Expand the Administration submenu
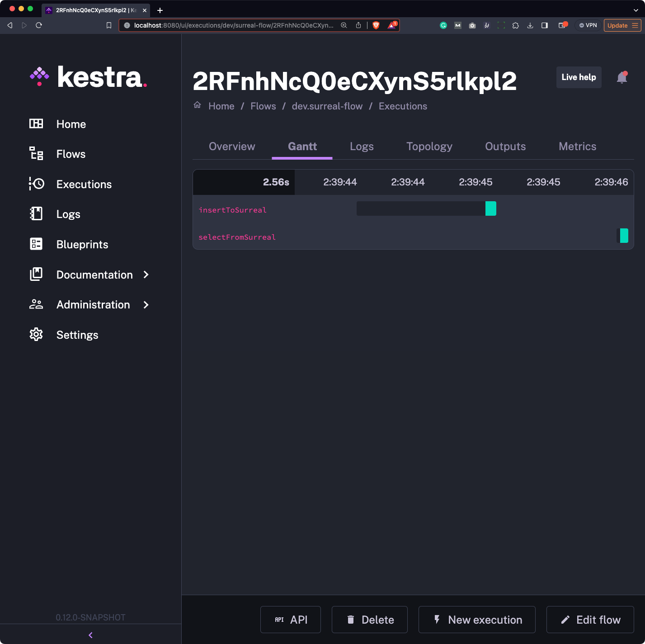645x644 pixels. click(x=146, y=305)
